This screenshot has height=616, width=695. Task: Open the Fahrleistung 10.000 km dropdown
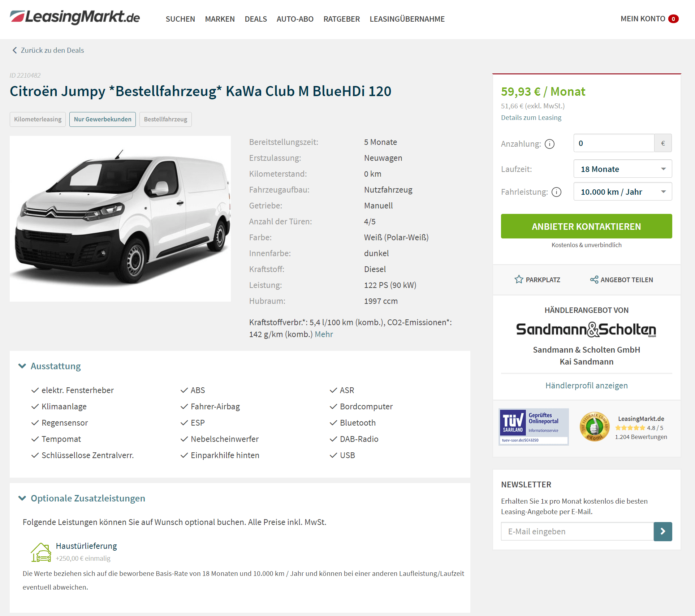[623, 192]
